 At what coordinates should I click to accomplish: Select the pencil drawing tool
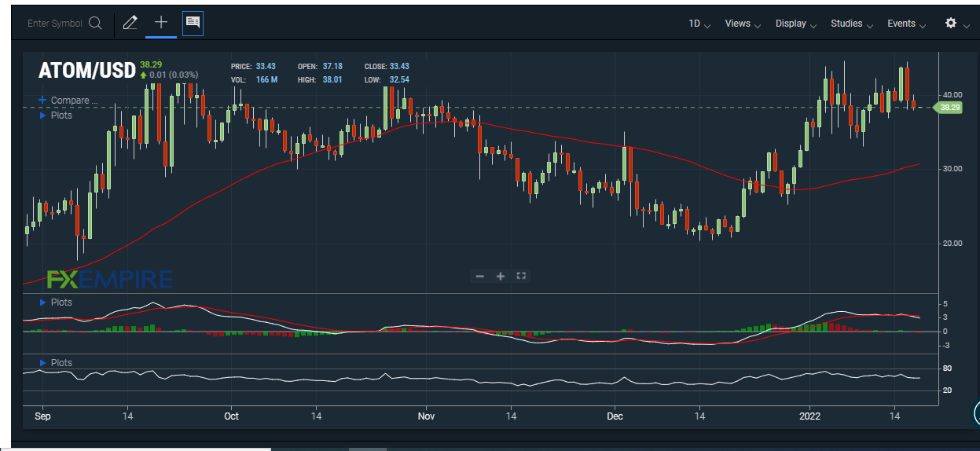tap(130, 23)
